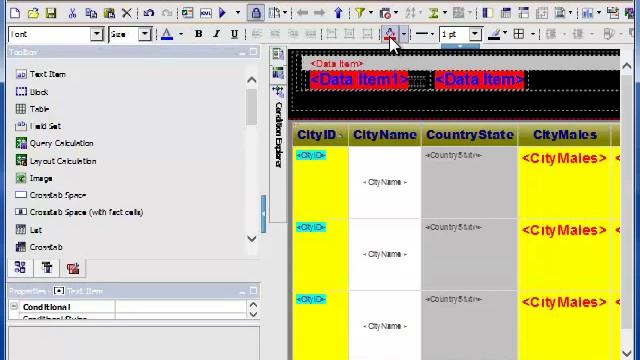640x360 pixels.
Task: Toggle Underline formatting
Action: point(234,34)
